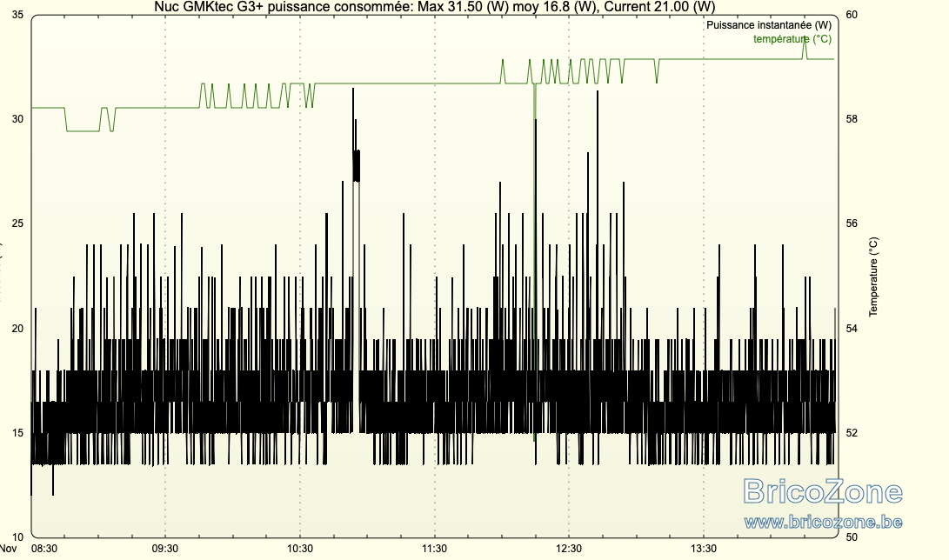The height and width of the screenshot is (560, 949).
Task: Click the vertical 'Temperature (°C)' axis label
Action: click(x=873, y=277)
